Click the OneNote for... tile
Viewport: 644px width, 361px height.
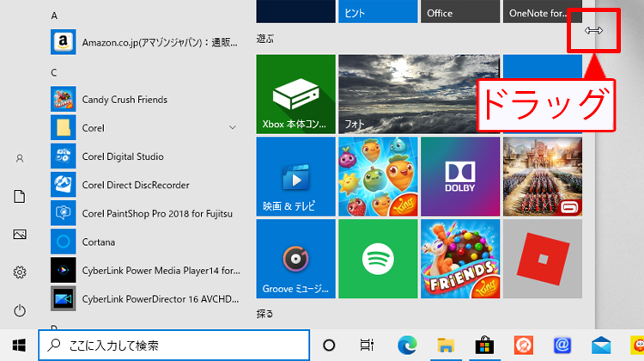pos(543,11)
